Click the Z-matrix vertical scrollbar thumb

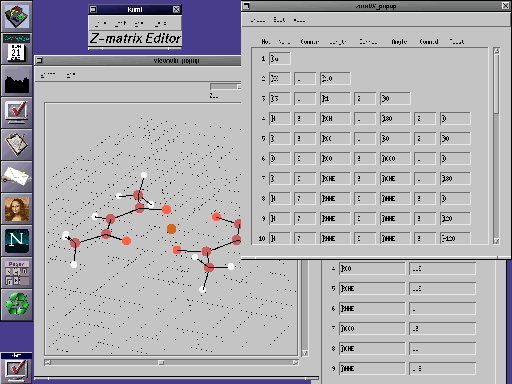[496, 84]
